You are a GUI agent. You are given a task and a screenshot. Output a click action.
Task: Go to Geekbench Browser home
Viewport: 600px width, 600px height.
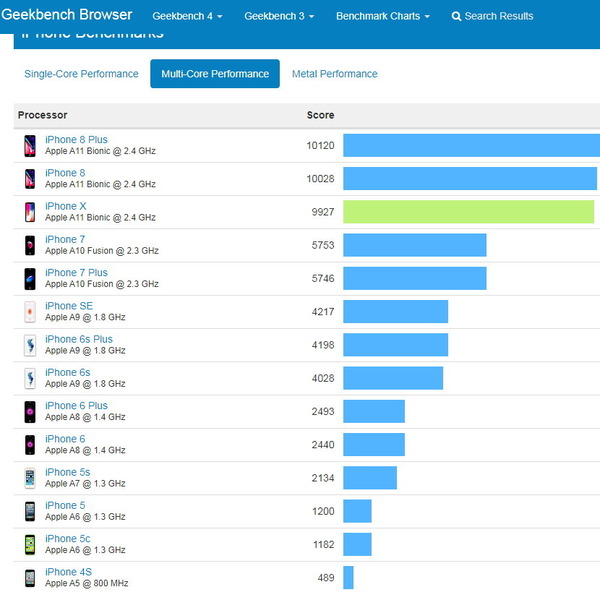pyautogui.click(x=66, y=16)
